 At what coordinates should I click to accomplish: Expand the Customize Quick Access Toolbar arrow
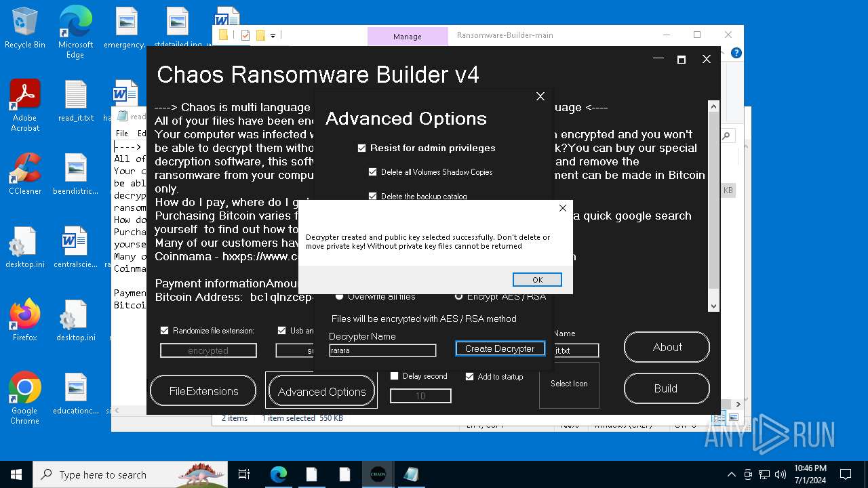point(273,35)
